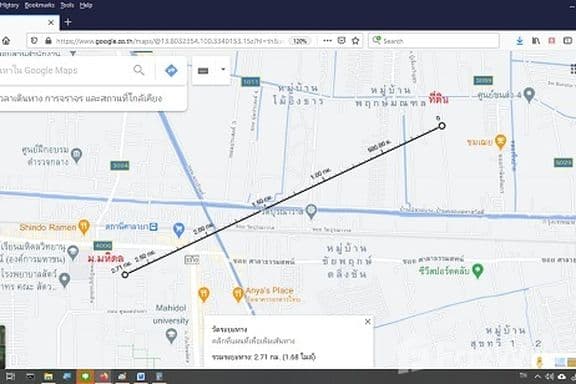This screenshot has width=576, height=384.
Task: Click the Anya's Place restaurant pin
Action: coord(238,294)
